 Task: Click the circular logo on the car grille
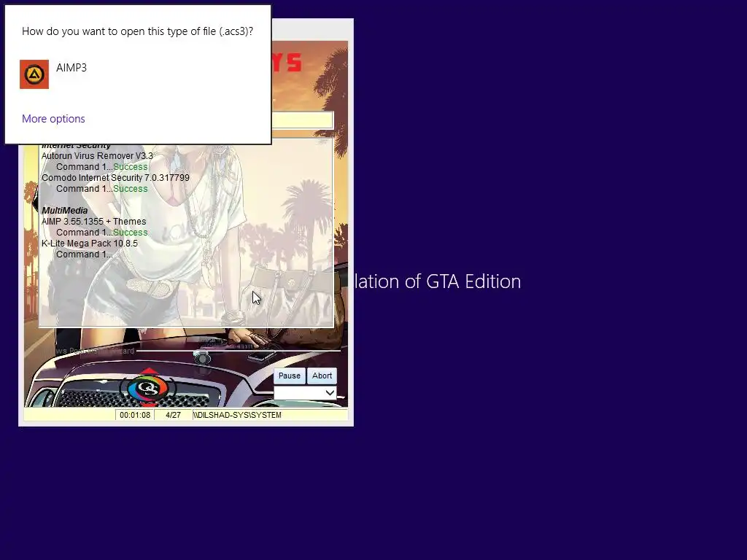[148, 388]
